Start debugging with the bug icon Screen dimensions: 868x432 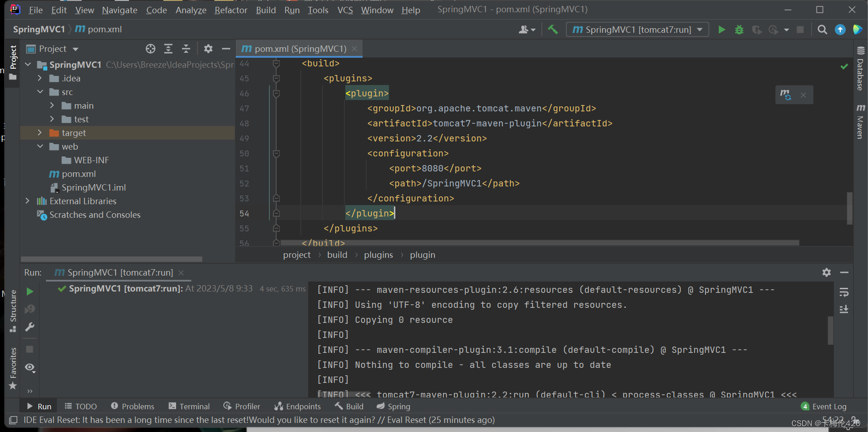[739, 30]
